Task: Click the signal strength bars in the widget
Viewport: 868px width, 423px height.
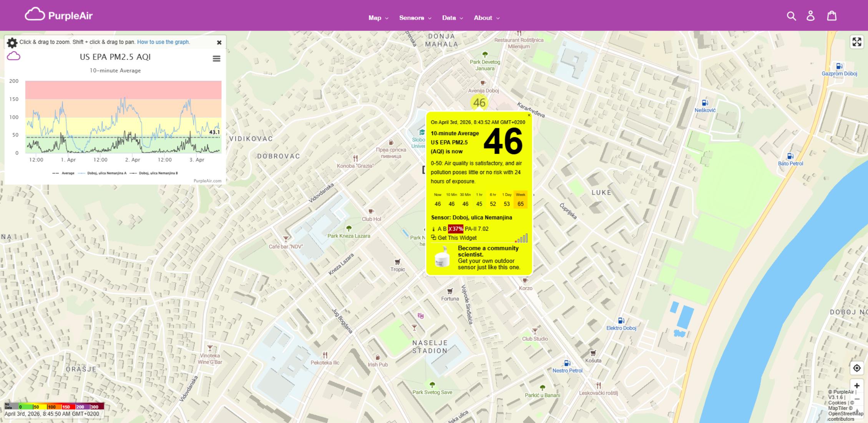Action: point(523,238)
